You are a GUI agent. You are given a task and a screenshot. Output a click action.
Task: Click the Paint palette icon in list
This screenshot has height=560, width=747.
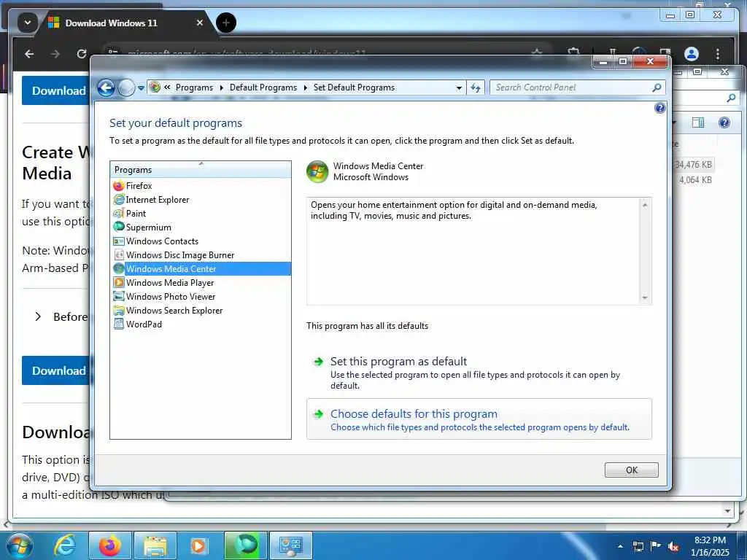point(119,214)
